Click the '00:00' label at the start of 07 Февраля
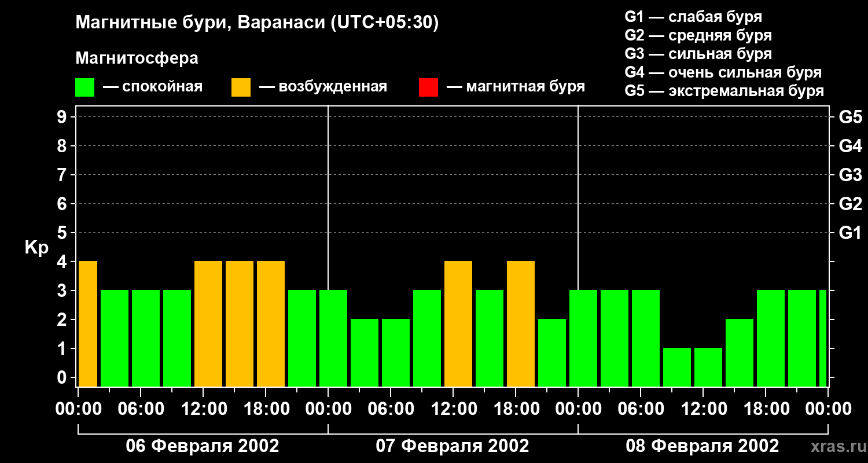The image size is (868, 463). (329, 409)
